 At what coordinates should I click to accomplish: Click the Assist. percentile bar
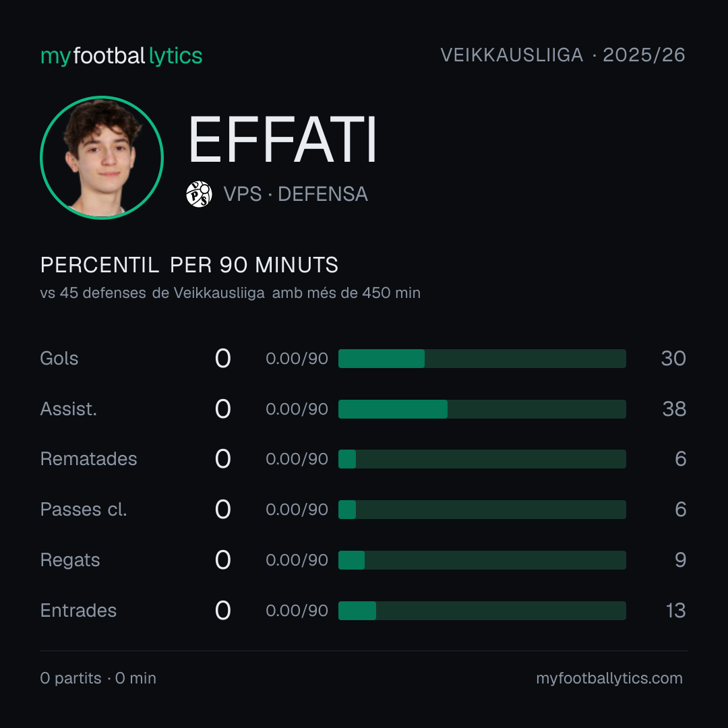(482, 409)
